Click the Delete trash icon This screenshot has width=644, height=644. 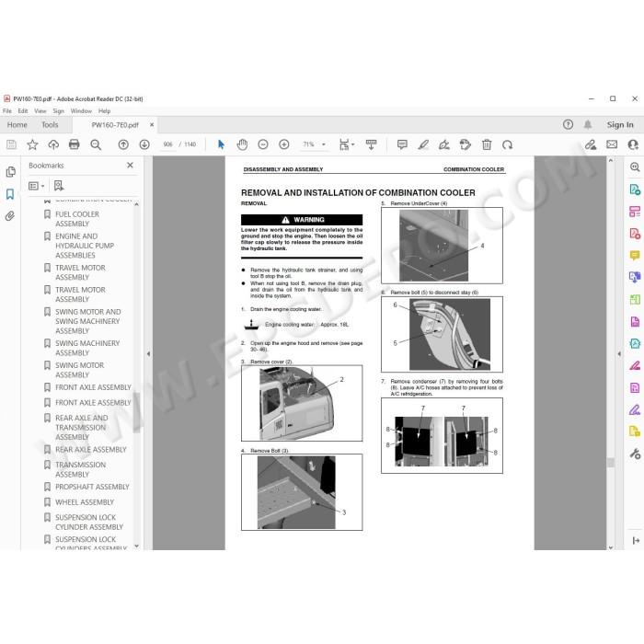click(x=487, y=144)
